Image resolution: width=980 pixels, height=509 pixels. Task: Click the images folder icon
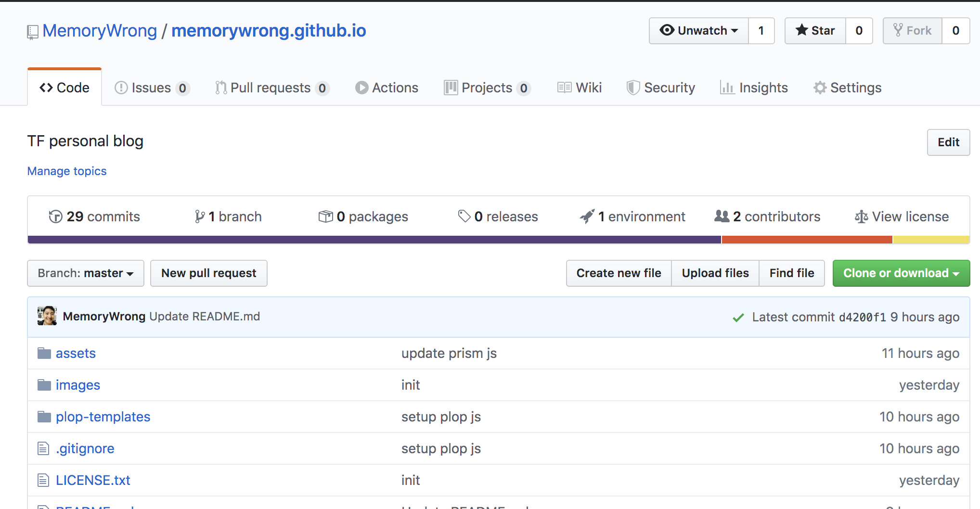pyautogui.click(x=44, y=385)
